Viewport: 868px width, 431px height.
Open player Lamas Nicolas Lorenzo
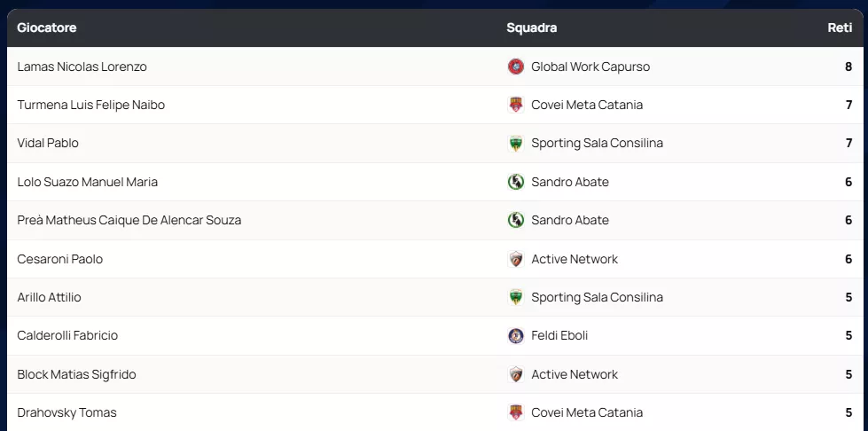[82, 67]
